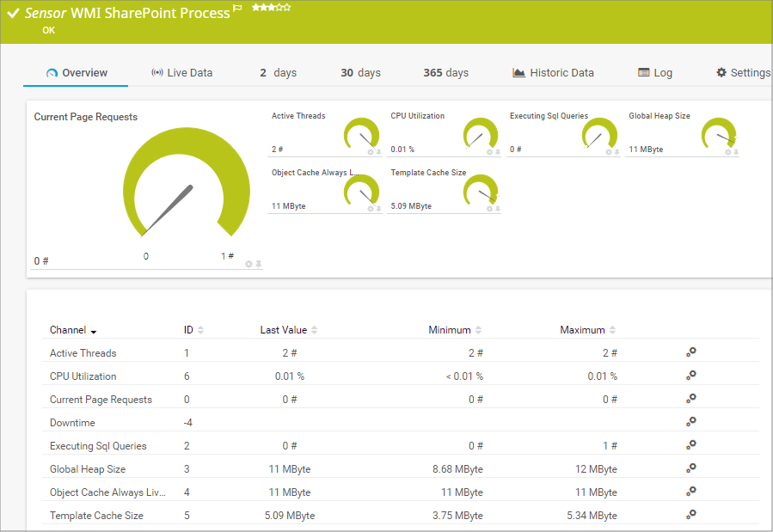Open channel settings gear for Active Threads row
The image size is (773, 532).
pos(690,352)
